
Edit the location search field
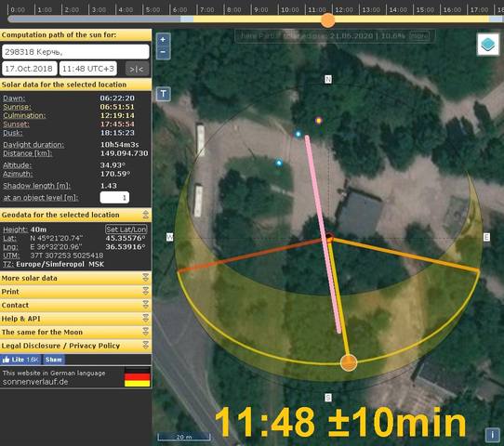[x=75, y=52]
